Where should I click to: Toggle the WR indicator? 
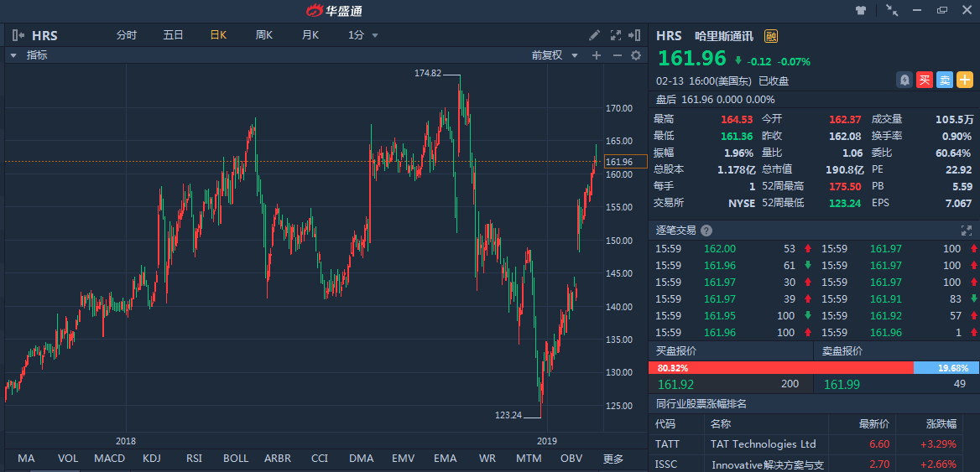coord(487,459)
